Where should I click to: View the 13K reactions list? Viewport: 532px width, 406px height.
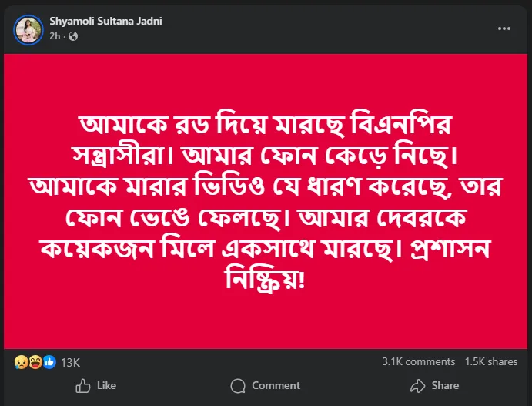point(71,361)
